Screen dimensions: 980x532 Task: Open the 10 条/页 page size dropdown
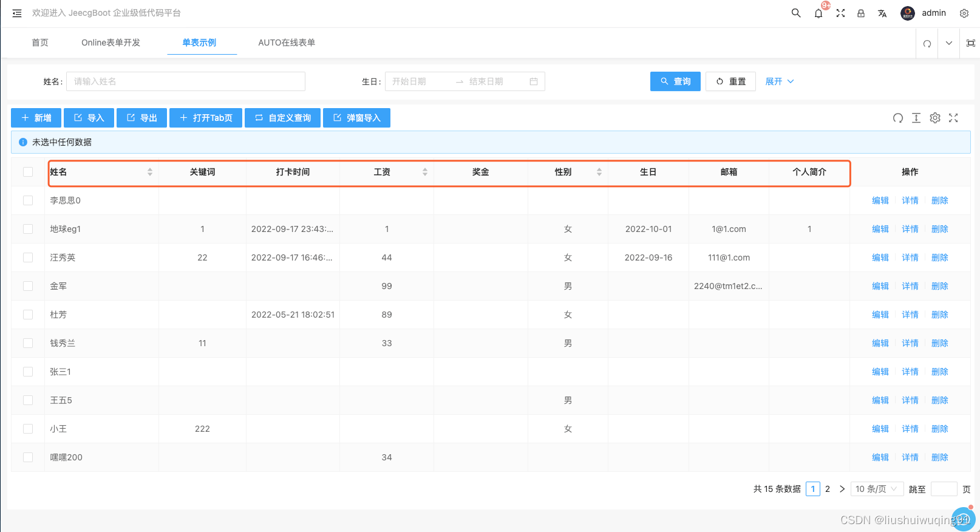click(877, 489)
